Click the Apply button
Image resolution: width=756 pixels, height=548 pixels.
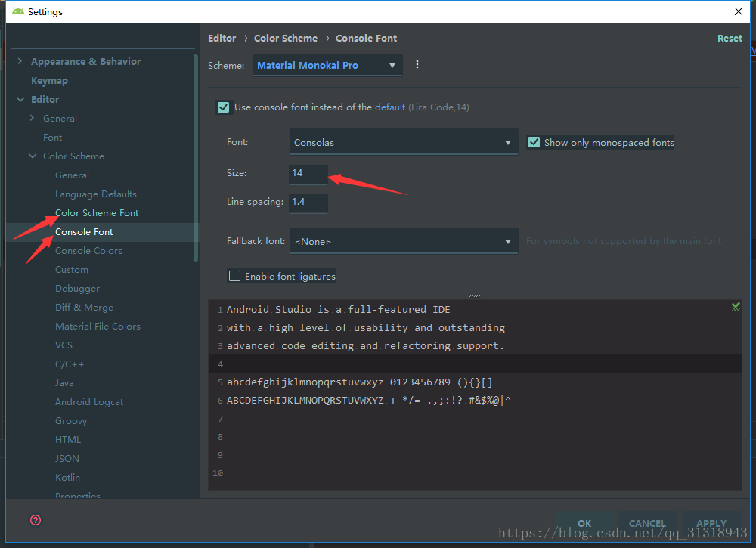(711, 523)
